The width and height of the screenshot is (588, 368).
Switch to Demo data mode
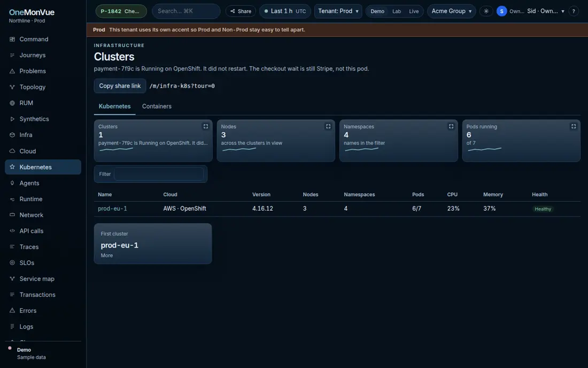[x=377, y=11]
